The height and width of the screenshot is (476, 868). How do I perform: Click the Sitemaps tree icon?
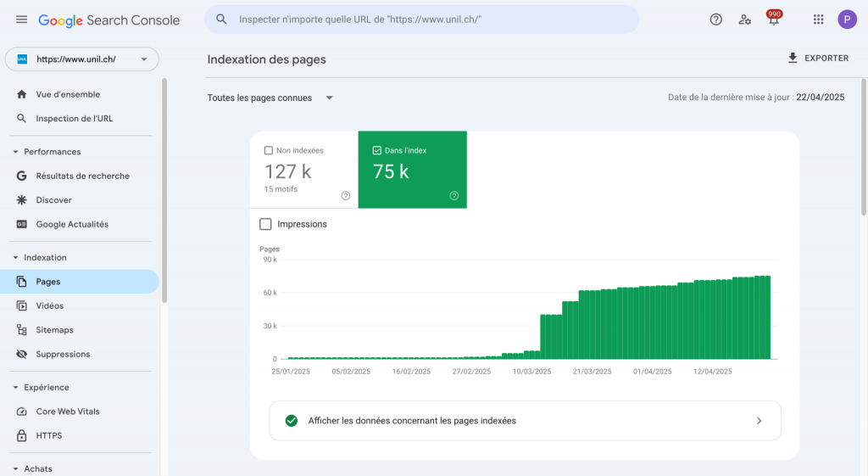pos(21,330)
